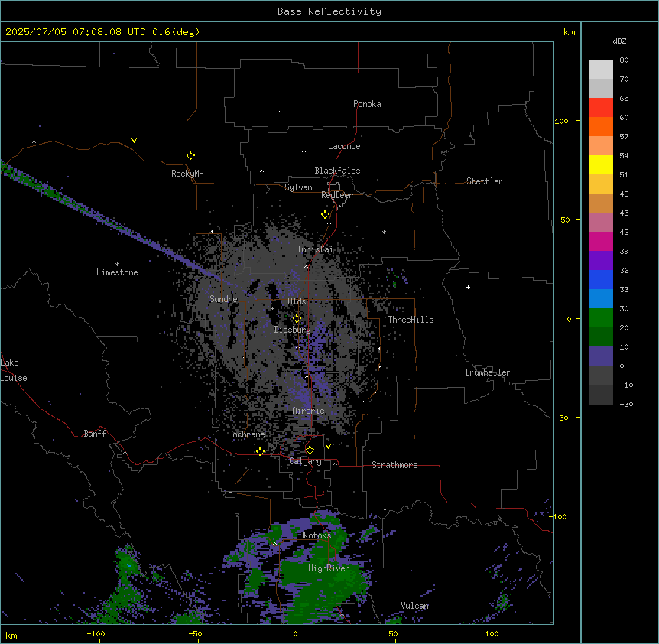Screen dimensions: 659x644
Task: Click the km unit label at top right
Action: tap(569, 32)
